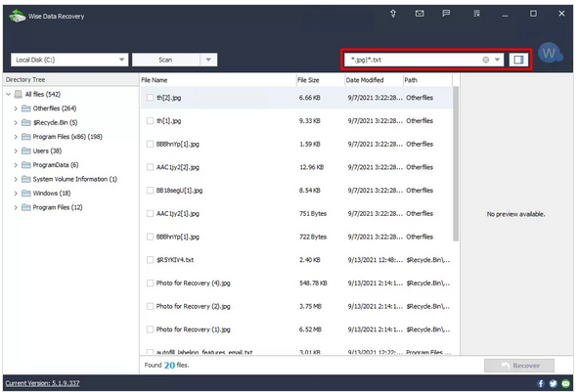This screenshot has height=392, width=578.
Task: Expand the Otherfiles (264) folder
Action: pyautogui.click(x=16, y=109)
